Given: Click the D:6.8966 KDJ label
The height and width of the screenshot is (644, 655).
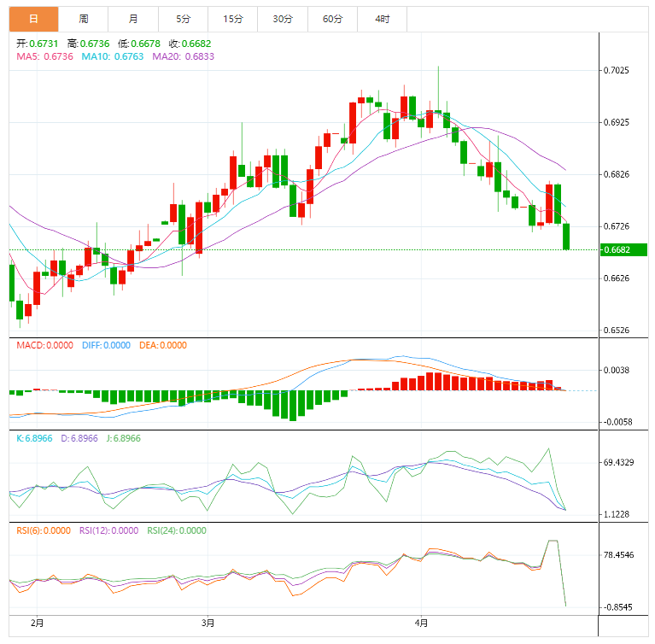Looking at the screenshot, I should tap(79, 438).
